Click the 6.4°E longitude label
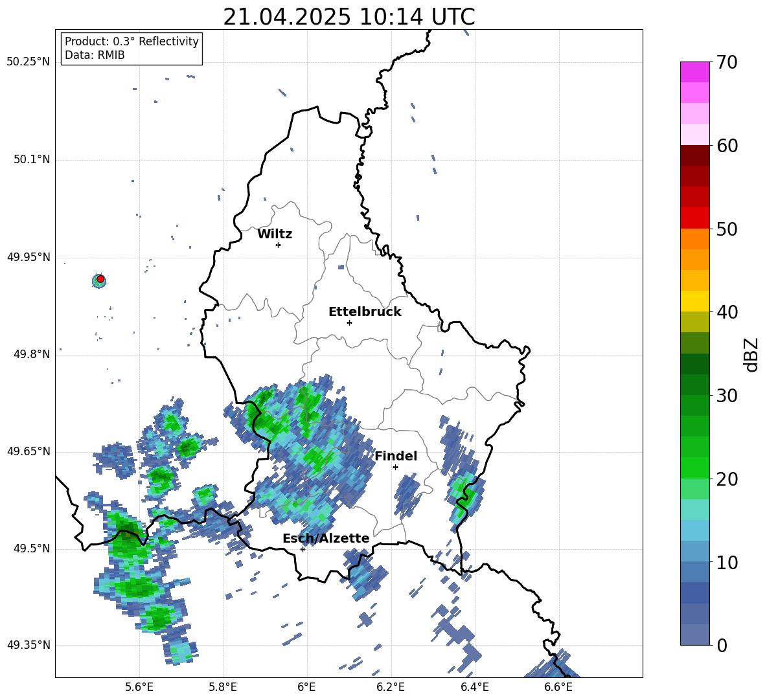Viewport: 767px width, 700px height. [x=474, y=688]
